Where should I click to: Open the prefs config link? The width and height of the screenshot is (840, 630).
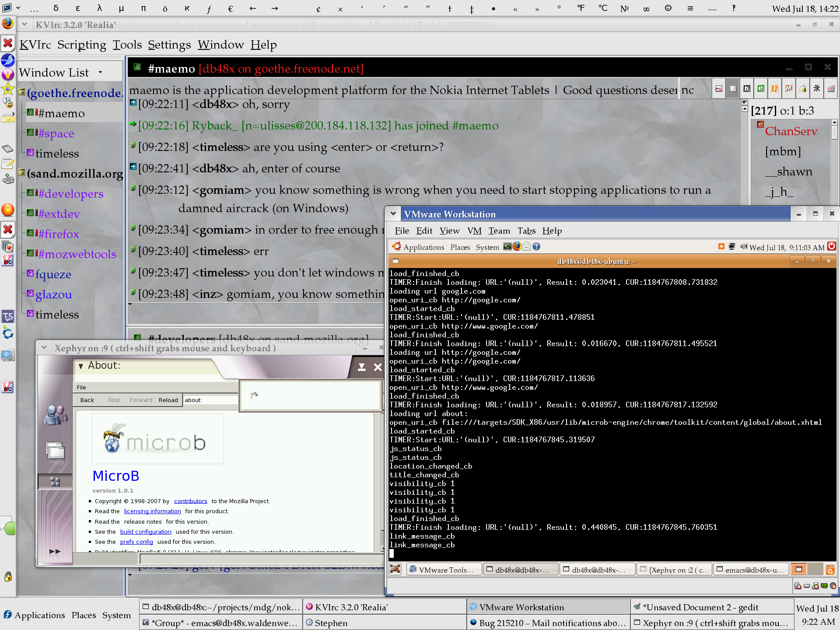[136, 542]
